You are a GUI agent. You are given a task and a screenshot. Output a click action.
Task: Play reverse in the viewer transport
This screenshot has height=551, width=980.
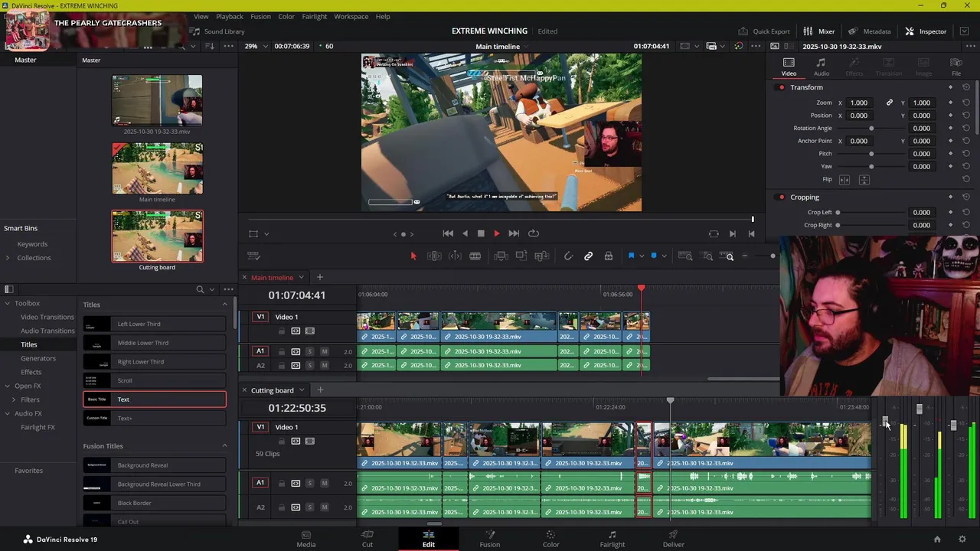465,233
